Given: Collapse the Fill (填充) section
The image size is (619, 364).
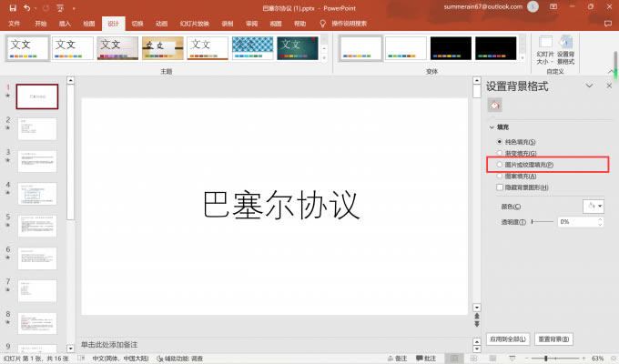Looking at the screenshot, I should [x=491, y=128].
